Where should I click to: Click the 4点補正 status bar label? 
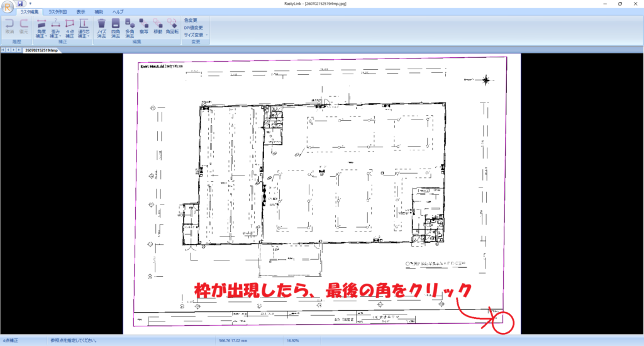pyautogui.click(x=11, y=341)
